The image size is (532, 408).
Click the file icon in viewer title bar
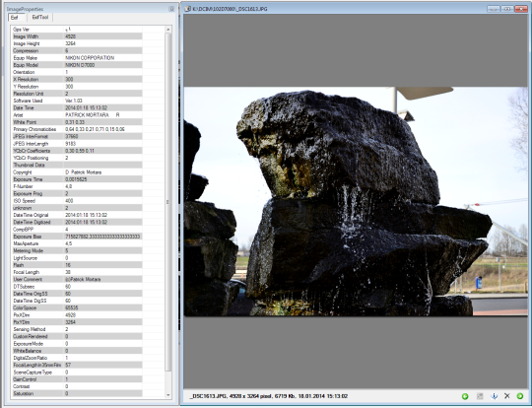[x=187, y=9]
